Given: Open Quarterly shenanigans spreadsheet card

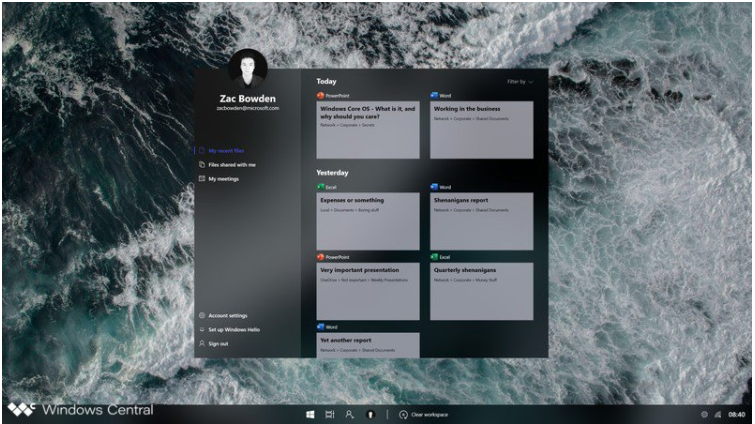Looking at the screenshot, I should click(x=482, y=291).
